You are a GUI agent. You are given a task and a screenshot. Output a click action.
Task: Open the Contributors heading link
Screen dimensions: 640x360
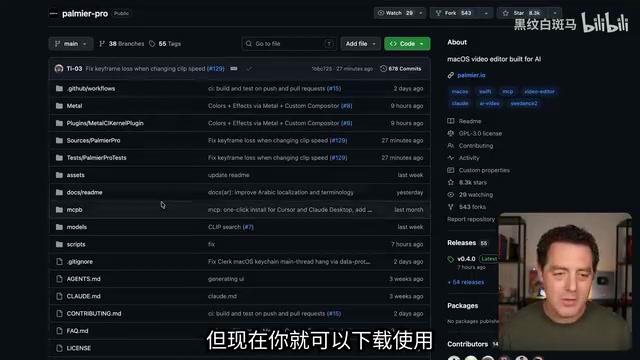click(467, 344)
